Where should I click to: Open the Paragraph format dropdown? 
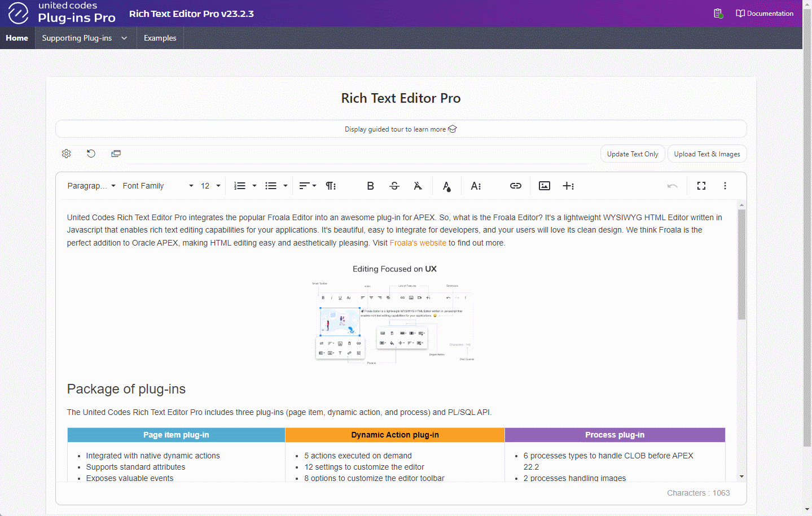pyautogui.click(x=91, y=186)
